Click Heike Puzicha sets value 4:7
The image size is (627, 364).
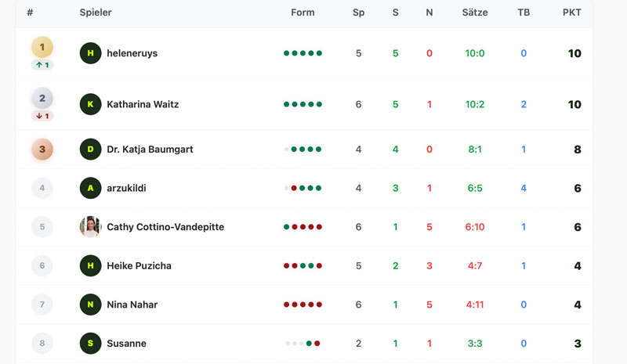point(475,265)
